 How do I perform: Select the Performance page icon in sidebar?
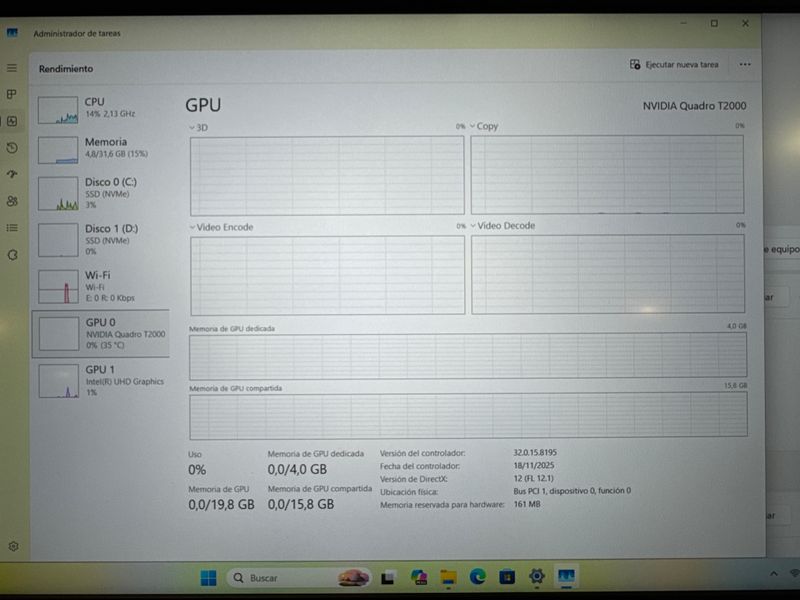point(12,121)
